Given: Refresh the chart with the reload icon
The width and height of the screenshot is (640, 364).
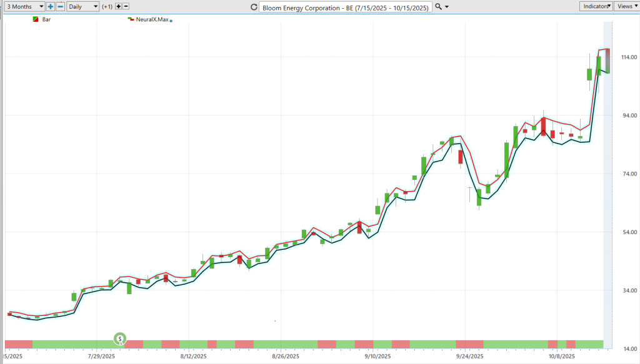Looking at the screenshot, I should coord(253,7).
